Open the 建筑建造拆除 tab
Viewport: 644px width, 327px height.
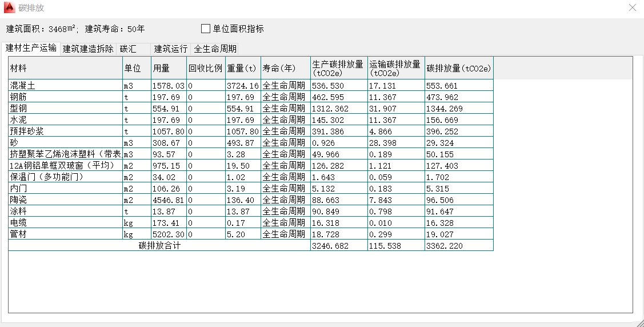88,49
